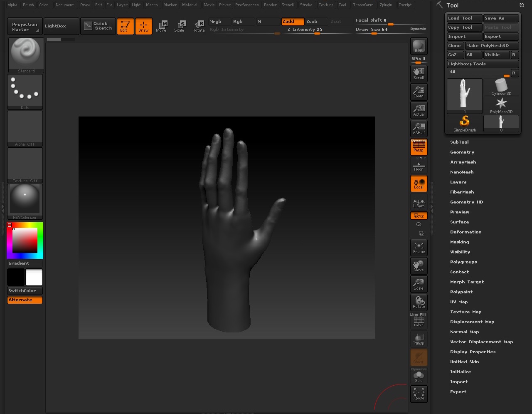Click the Load Tool button
Viewport: 532px width, 414px height.
click(x=464, y=18)
